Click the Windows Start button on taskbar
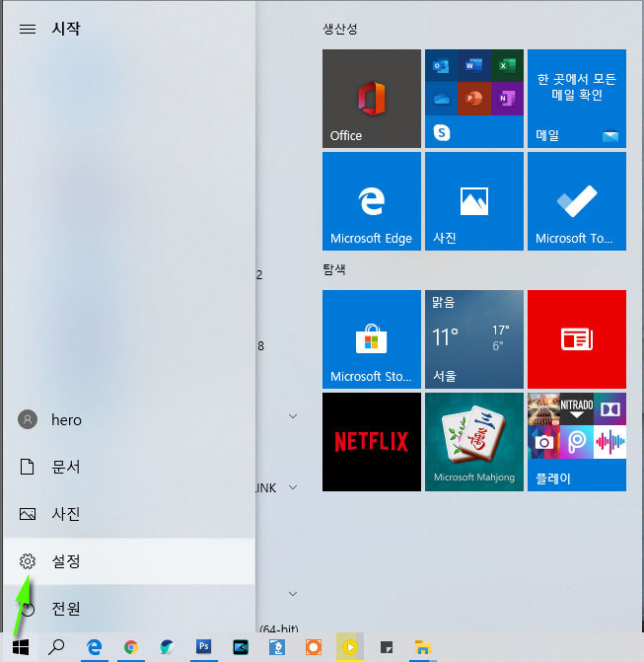644x662 pixels. point(21,647)
